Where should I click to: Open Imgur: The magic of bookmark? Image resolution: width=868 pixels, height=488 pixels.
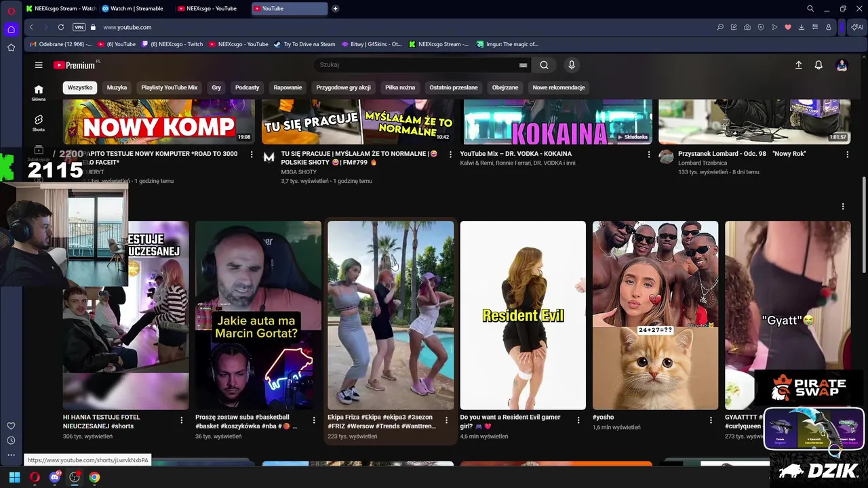click(x=507, y=44)
